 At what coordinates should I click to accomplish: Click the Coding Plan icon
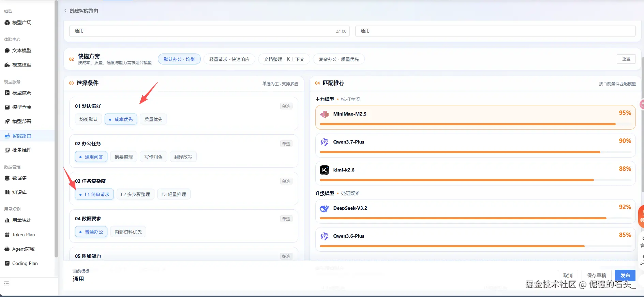tap(7, 263)
